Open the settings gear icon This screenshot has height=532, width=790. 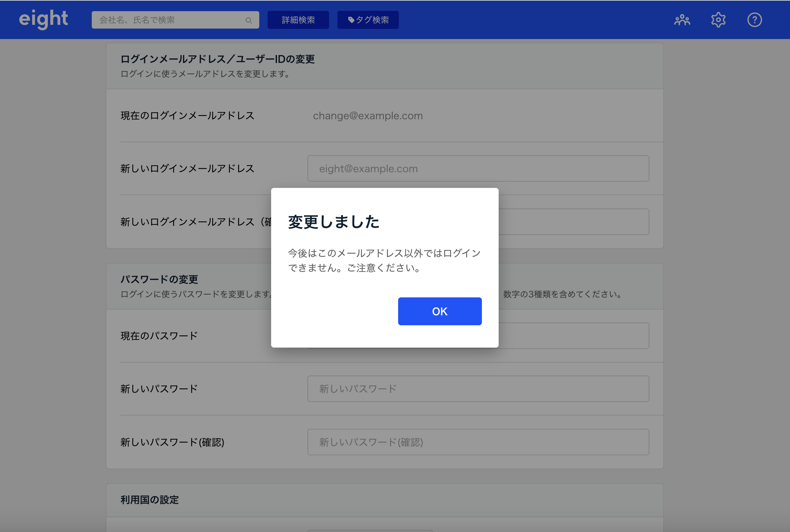[718, 20]
